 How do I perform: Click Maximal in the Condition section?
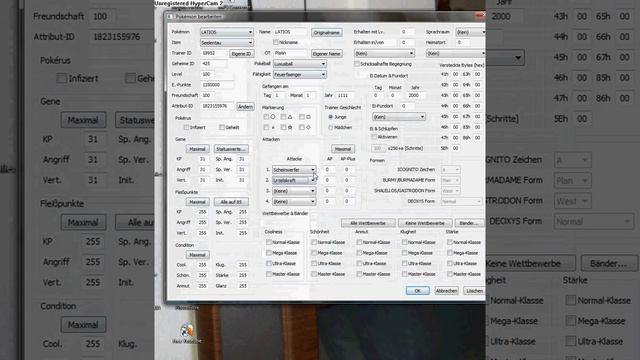click(x=198, y=255)
